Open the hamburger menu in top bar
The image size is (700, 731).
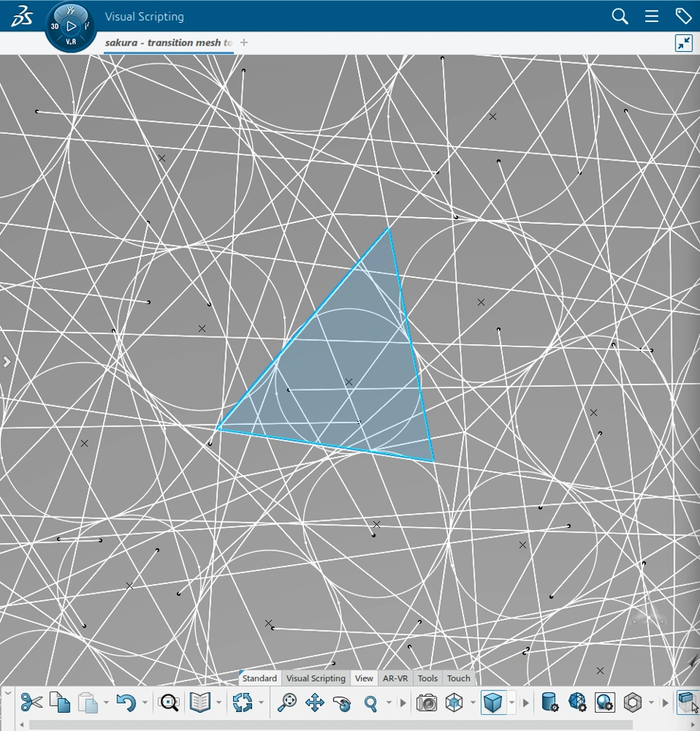[651, 16]
